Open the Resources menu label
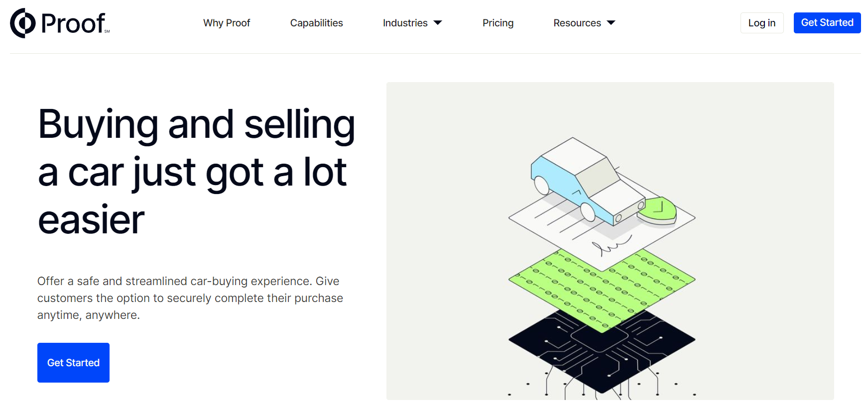This screenshot has height=401, width=868. coord(577,23)
